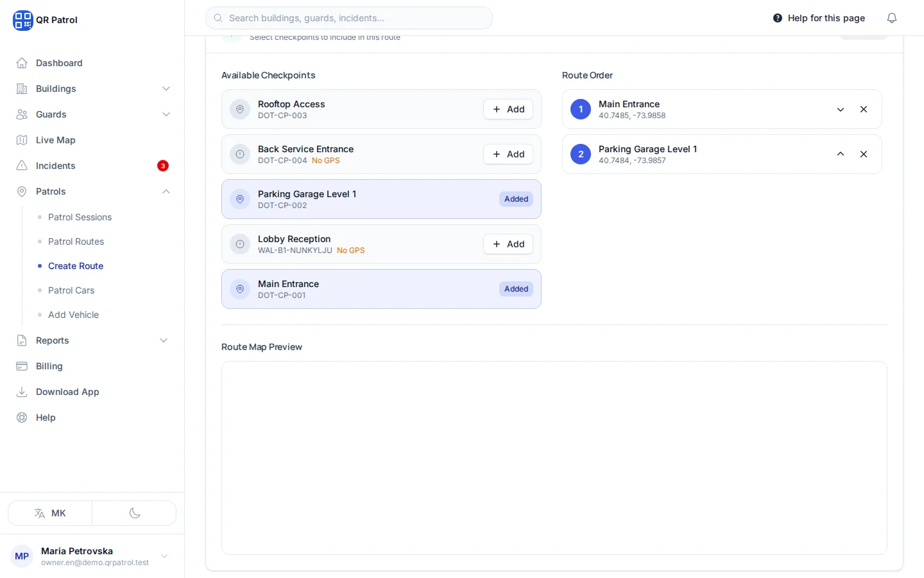Screen dimensions: 924x578
Task: Click the Main Entrance checkpoint pin icon
Action: pyautogui.click(x=240, y=289)
